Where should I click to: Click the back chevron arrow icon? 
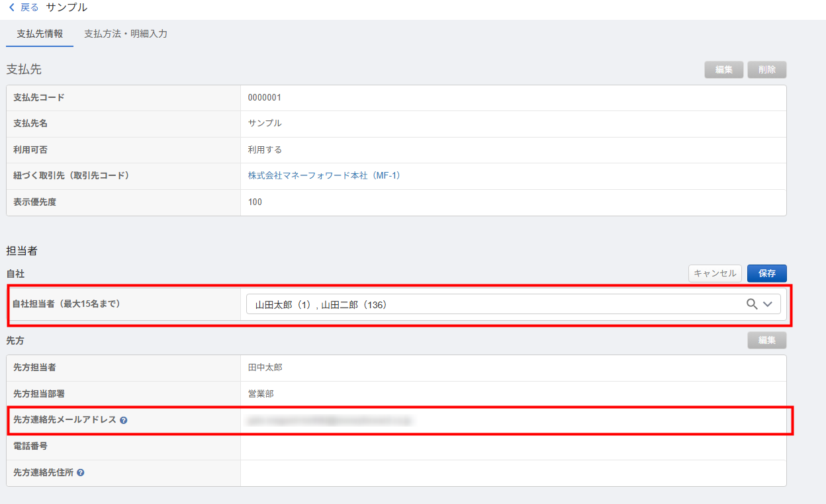11,8
